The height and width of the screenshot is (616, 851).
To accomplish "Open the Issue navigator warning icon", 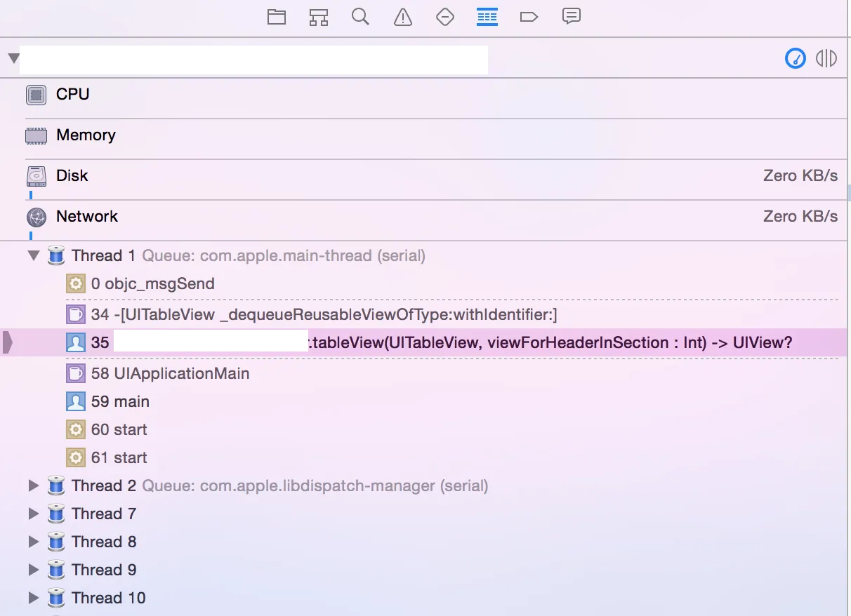I will (x=403, y=17).
